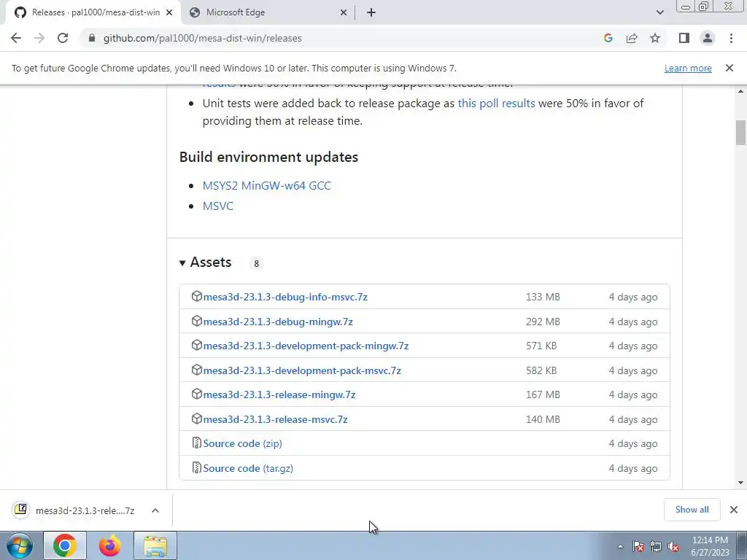The width and height of the screenshot is (747, 560).
Task: Click the padlock site info icon
Action: pos(92,38)
